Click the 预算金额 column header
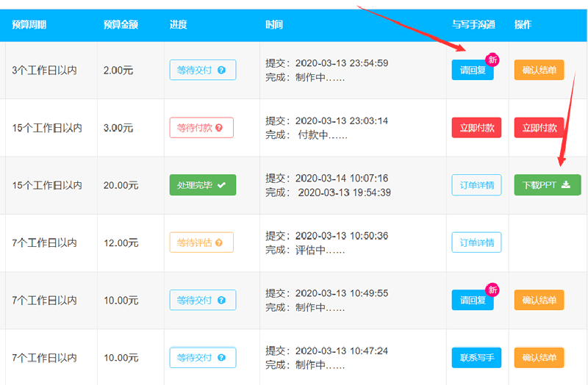Image resolution: width=588 pixels, height=385 pixels. click(121, 25)
